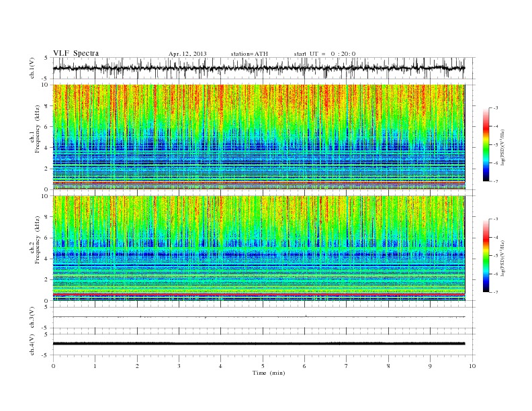Select the "start UT = 0 : 20: 0" text
The height and width of the screenshot is (411, 532).
pyautogui.click(x=325, y=54)
